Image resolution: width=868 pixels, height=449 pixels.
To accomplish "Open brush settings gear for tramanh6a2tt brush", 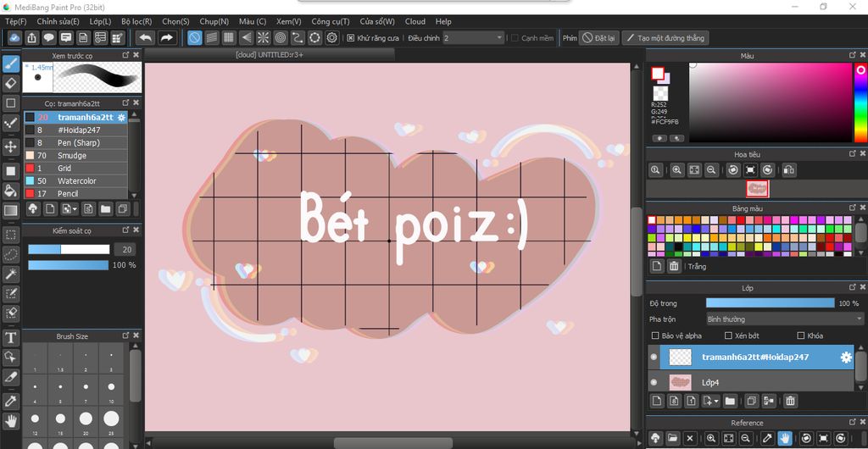I will click(x=122, y=117).
